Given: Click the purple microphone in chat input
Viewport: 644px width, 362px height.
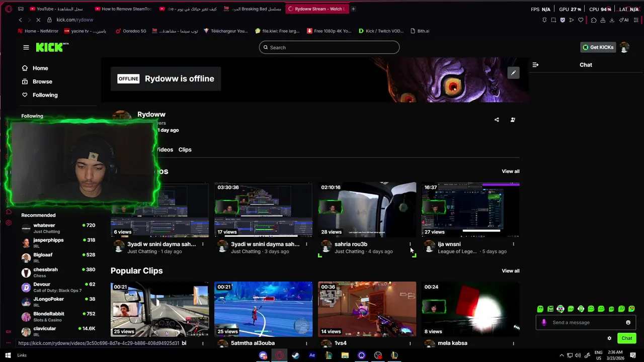Looking at the screenshot, I should 544,323.
